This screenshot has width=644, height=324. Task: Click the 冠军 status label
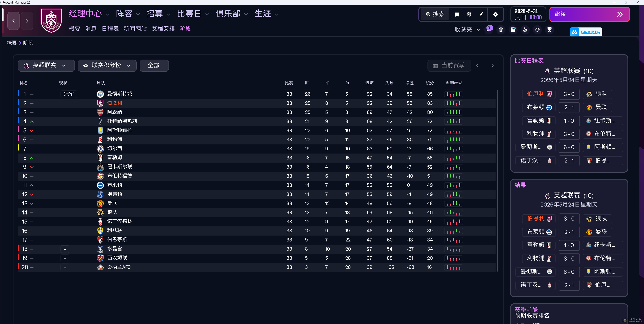[x=69, y=94]
